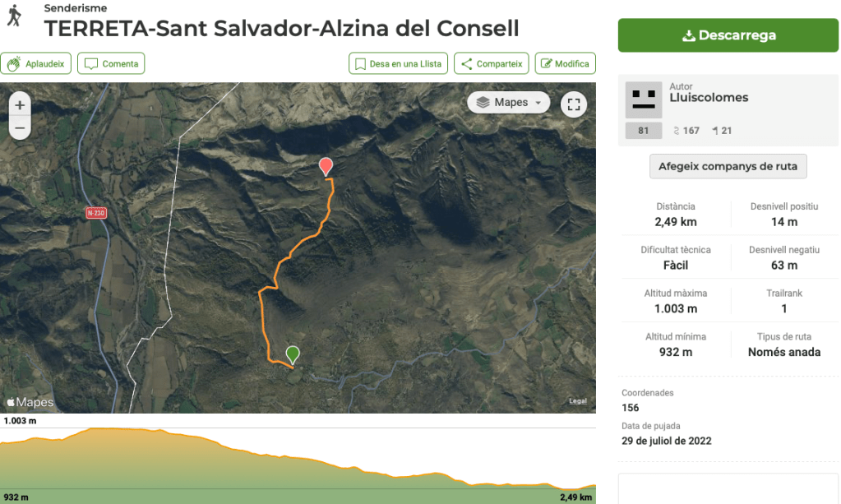The image size is (841, 504).
Task: Click the elevation profile chart
Action: (x=298, y=465)
